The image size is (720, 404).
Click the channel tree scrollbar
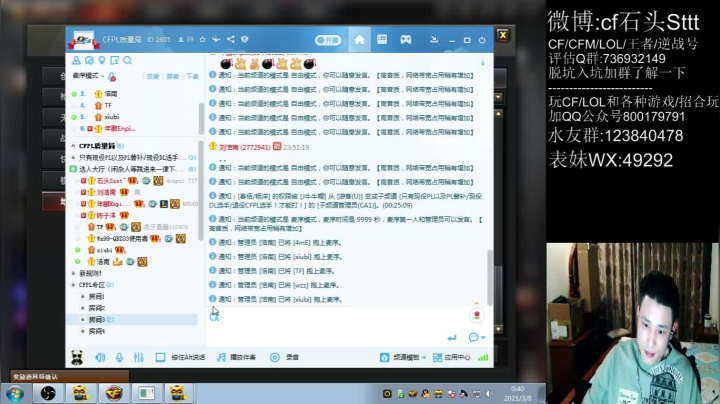coord(201,191)
